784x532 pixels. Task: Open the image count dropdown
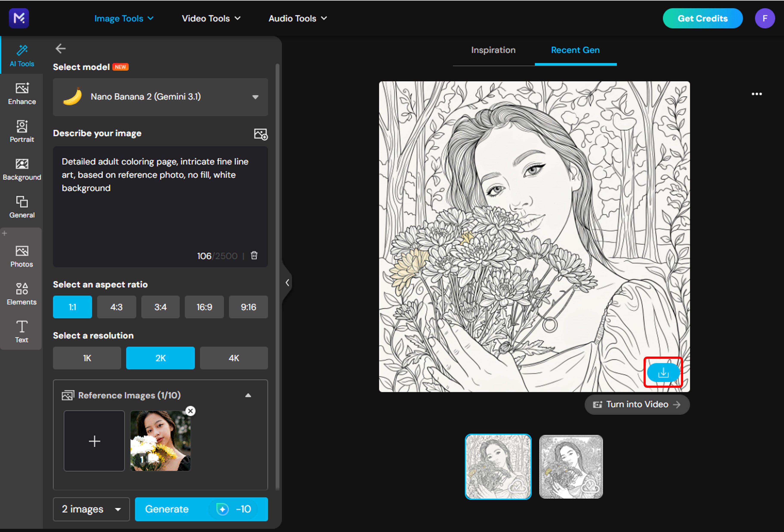91,509
